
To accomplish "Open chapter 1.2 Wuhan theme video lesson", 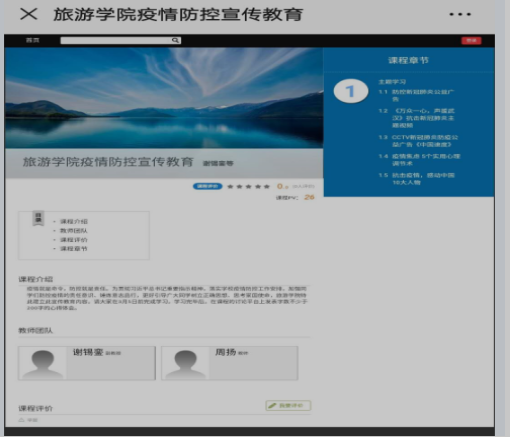I will 417,118.
